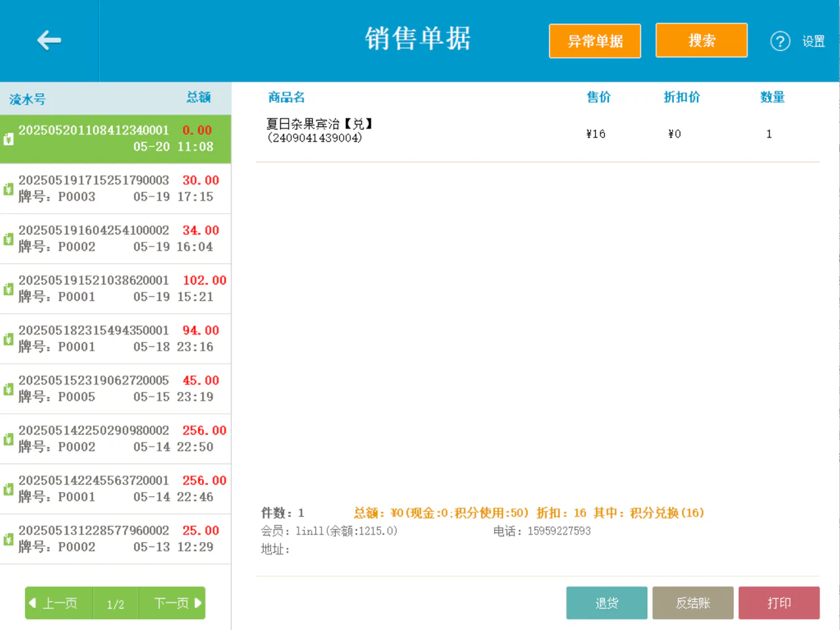Open 设置 settings
The image size is (840, 630).
click(813, 41)
